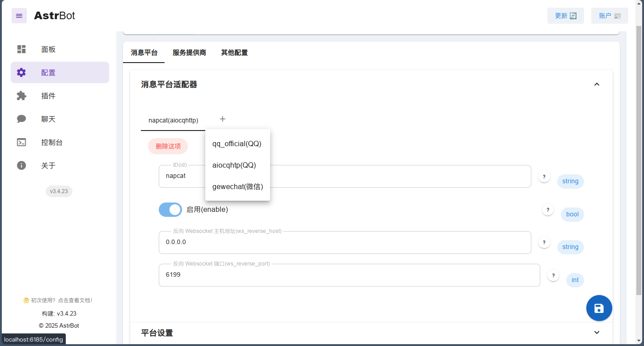644x346 pixels.
Task: Switch to the 其他配置 tab
Action: coord(234,52)
